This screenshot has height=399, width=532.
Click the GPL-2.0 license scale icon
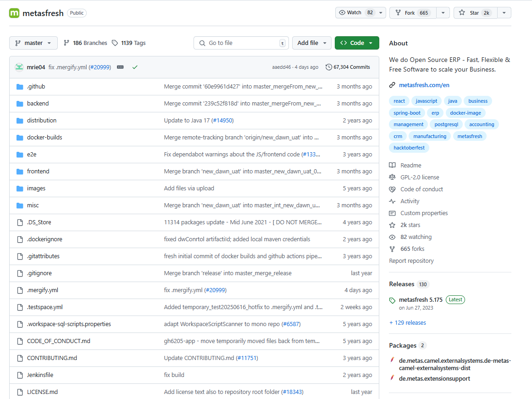click(x=392, y=177)
